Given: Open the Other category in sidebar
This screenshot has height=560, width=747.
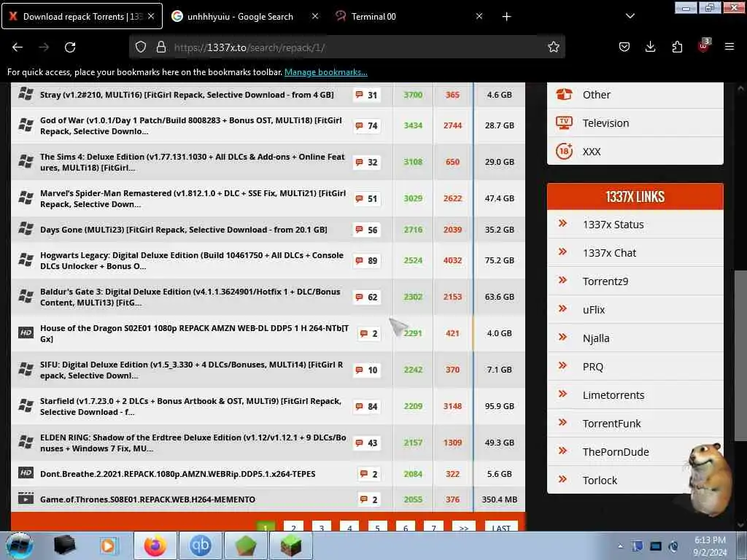Looking at the screenshot, I should [x=635, y=95].
